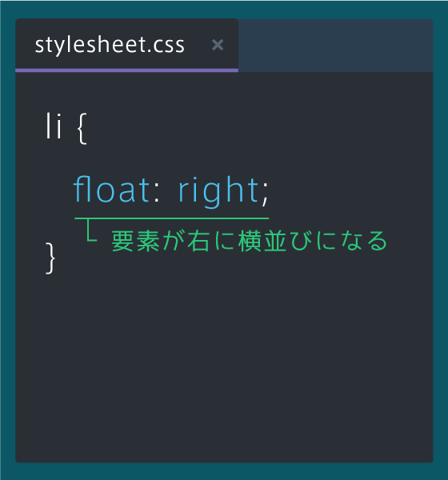Select the stylesheet.css tab label
The height and width of the screenshot is (480, 448).
pos(110,46)
